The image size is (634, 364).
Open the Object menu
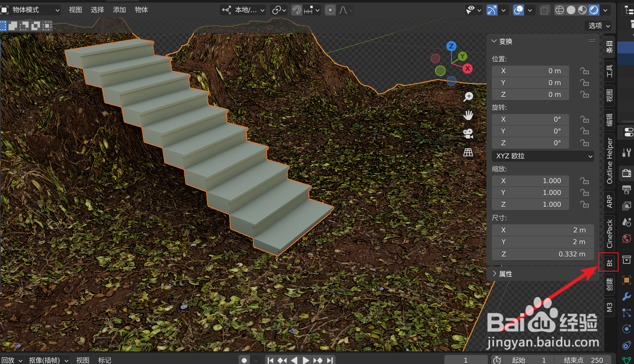[x=141, y=10]
